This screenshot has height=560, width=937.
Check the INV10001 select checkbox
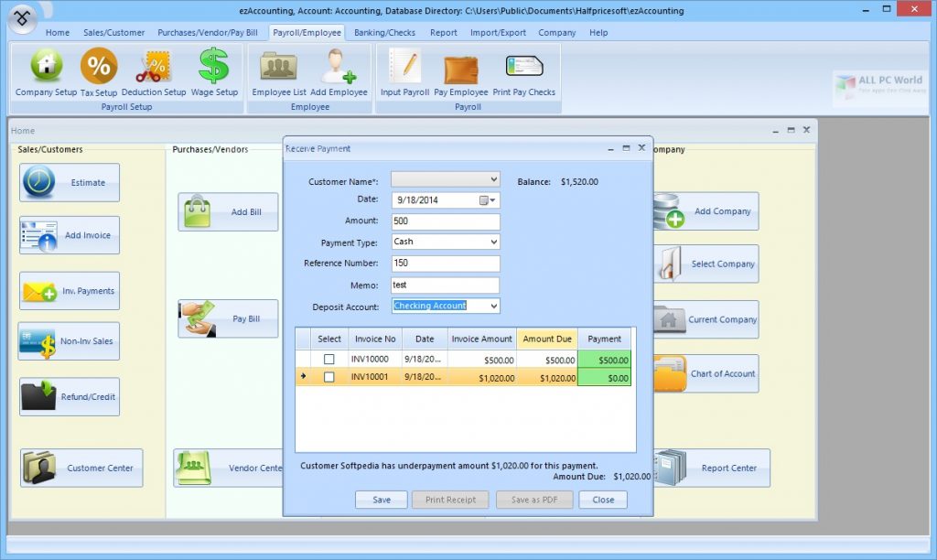328,377
